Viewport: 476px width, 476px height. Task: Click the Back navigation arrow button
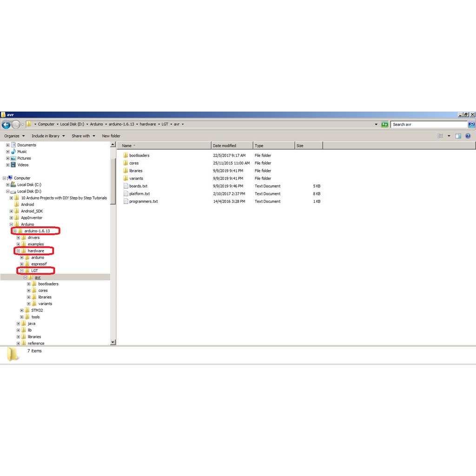click(x=6, y=125)
